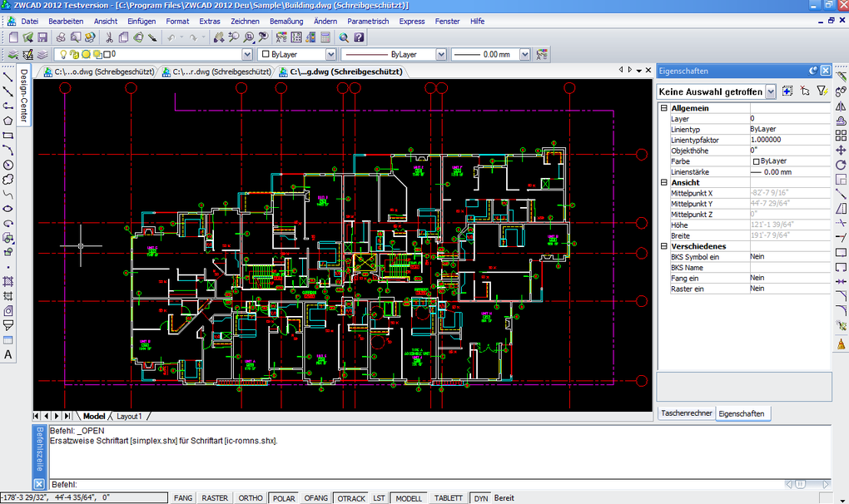
Task: Collapse the Allgemein properties section
Action: tap(663, 108)
